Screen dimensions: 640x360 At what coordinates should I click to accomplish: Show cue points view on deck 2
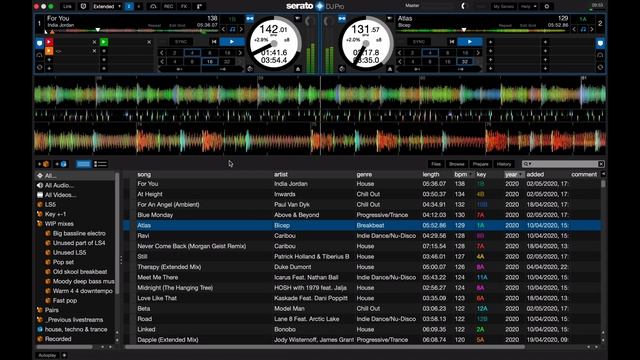tap(600, 43)
